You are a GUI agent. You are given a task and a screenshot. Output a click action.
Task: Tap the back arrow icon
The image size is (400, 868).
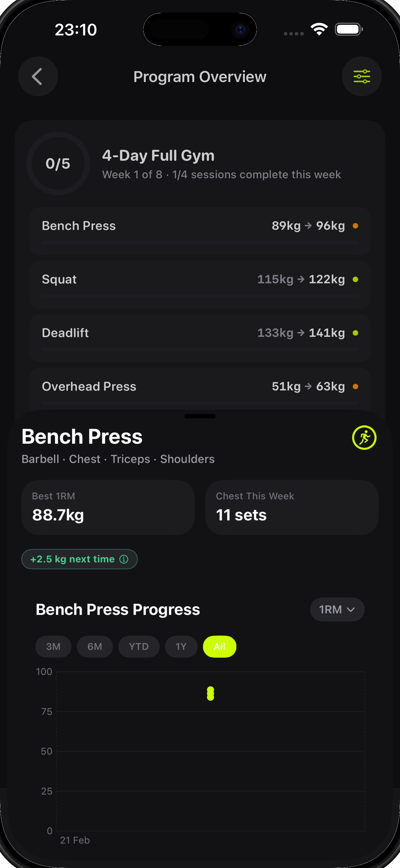point(38,77)
